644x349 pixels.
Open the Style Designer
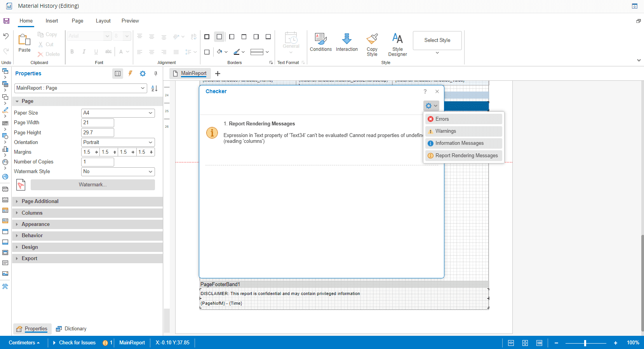pos(397,39)
